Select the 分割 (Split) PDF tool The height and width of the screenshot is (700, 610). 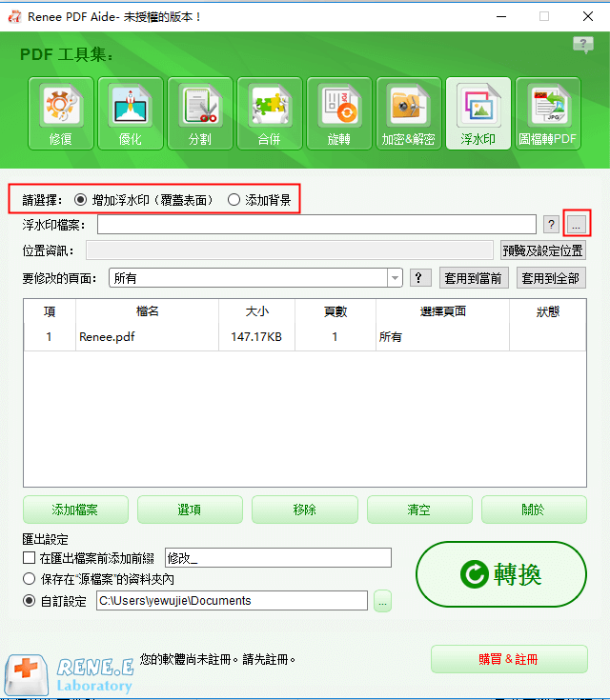click(200, 113)
